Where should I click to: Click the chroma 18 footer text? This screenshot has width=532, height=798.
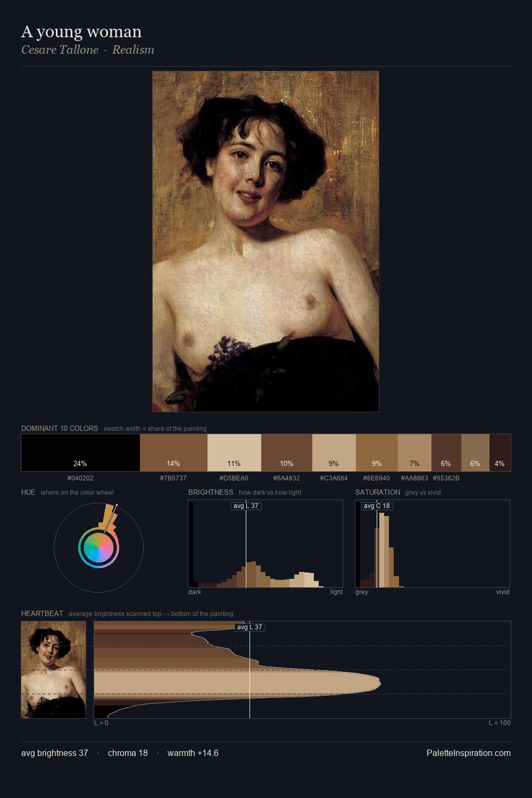tap(128, 753)
